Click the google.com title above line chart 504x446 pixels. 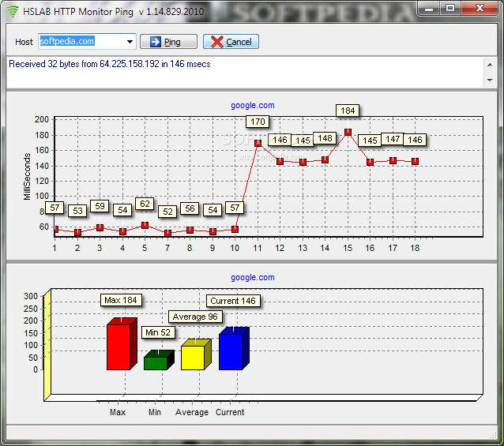click(x=253, y=105)
